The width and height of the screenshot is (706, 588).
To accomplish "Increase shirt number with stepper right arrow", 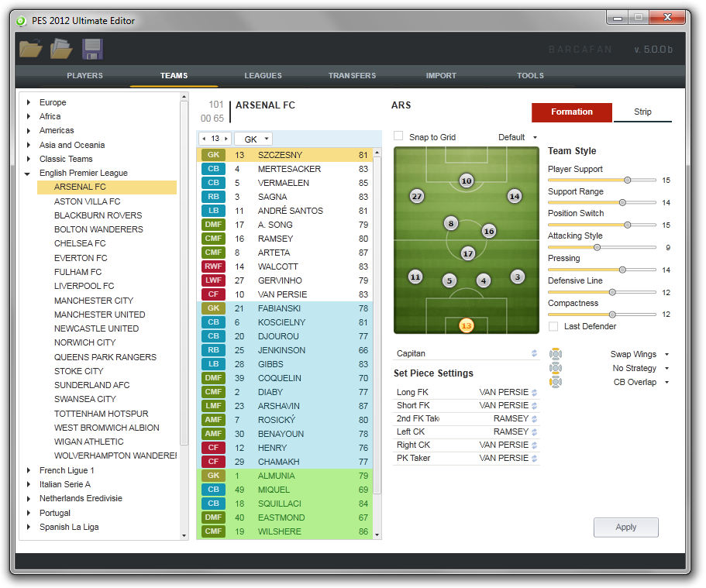I will (226, 139).
